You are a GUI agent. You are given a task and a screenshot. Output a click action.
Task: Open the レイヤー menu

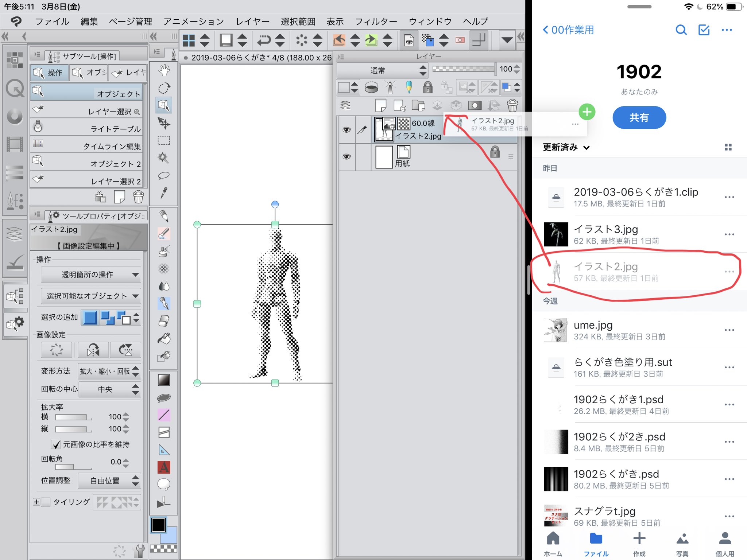[252, 22]
